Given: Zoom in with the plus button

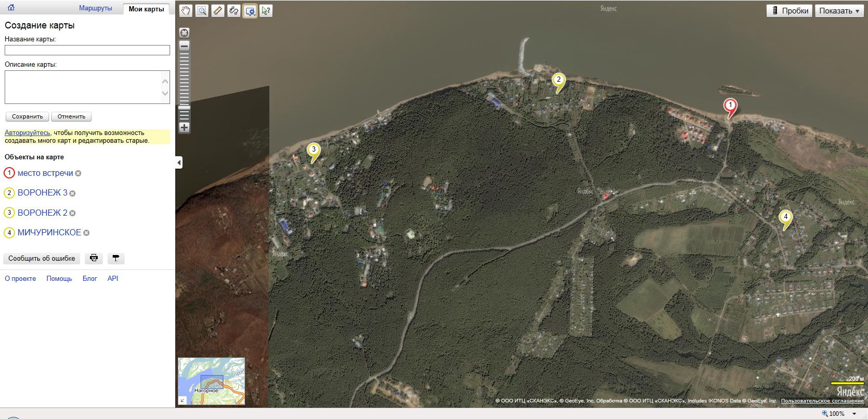Looking at the screenshot, I should 184,127.
